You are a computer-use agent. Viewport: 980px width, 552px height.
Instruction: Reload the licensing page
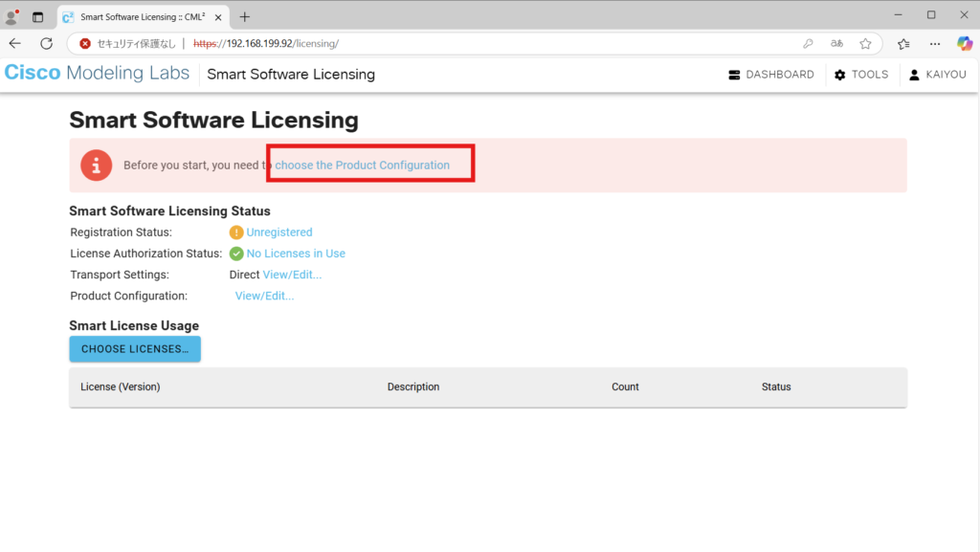[46, 43]
